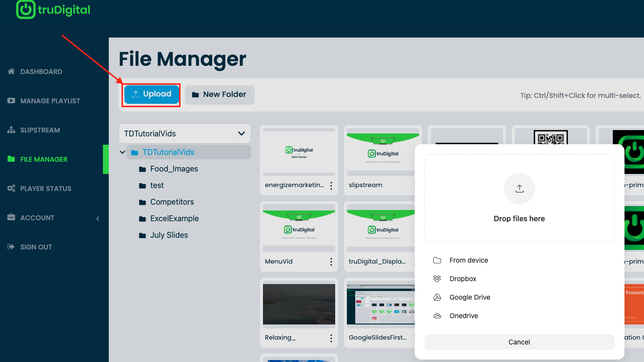The image size is (644, 362).
Task: Click the From device folder icon
Action: [x=437, y=260]
